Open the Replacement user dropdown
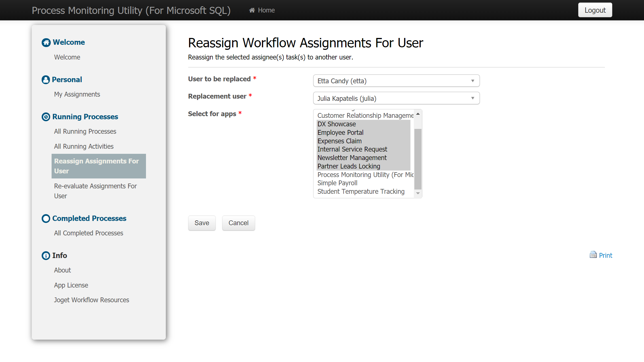 [x=396, y=98]
